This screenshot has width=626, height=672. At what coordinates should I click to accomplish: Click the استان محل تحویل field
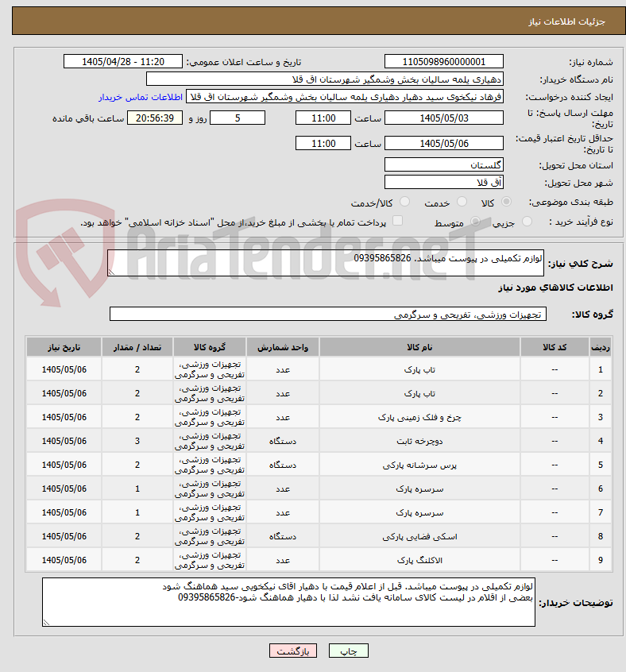444,165
